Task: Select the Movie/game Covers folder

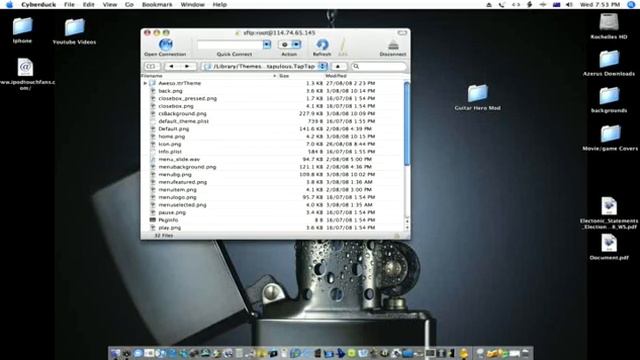Action: pyautogui.click(x=610, y=138)
